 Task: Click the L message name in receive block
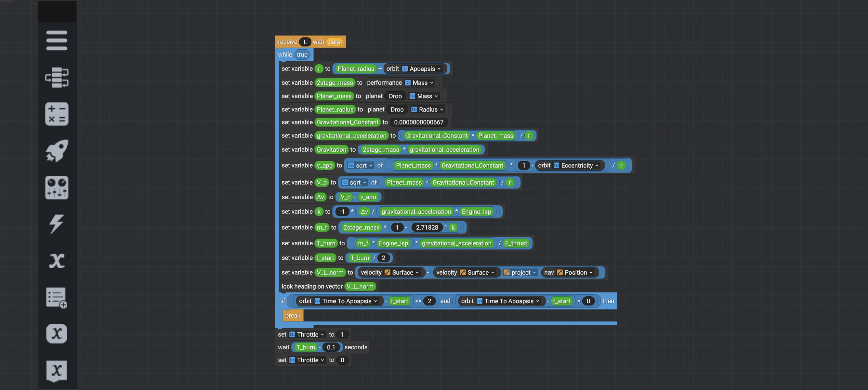(x=305, y=42)
